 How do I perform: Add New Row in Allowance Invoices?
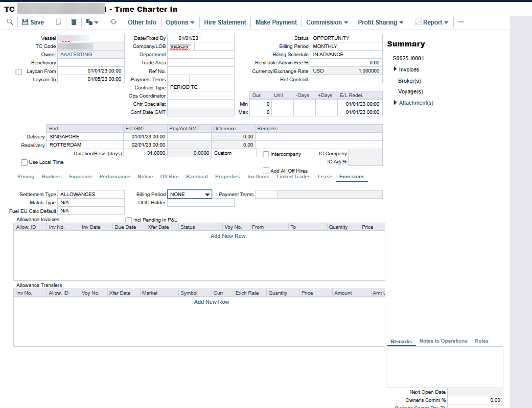[228, 236]
